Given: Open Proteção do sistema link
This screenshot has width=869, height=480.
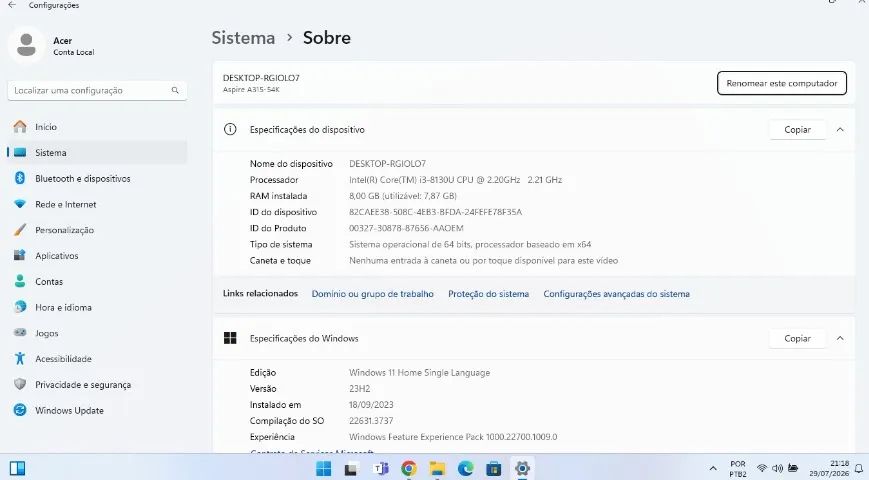Looking at the screenshot, I should point(488,294).
